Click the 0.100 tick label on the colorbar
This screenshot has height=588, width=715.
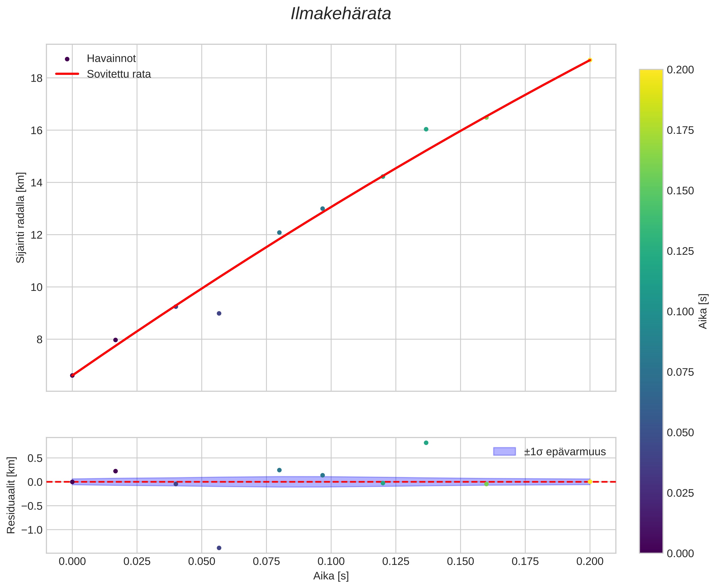[680, 312]
